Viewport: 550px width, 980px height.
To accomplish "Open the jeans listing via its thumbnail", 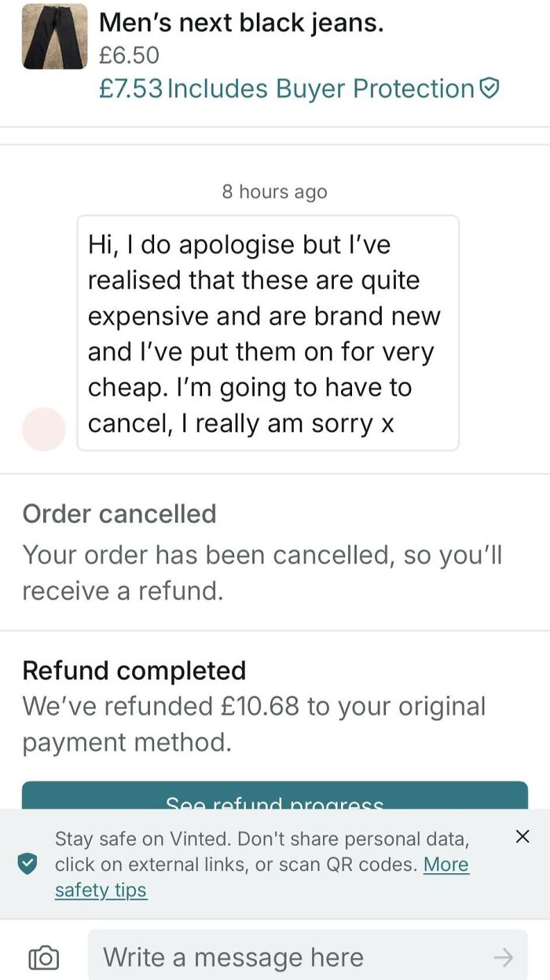I will pos(54,37).
